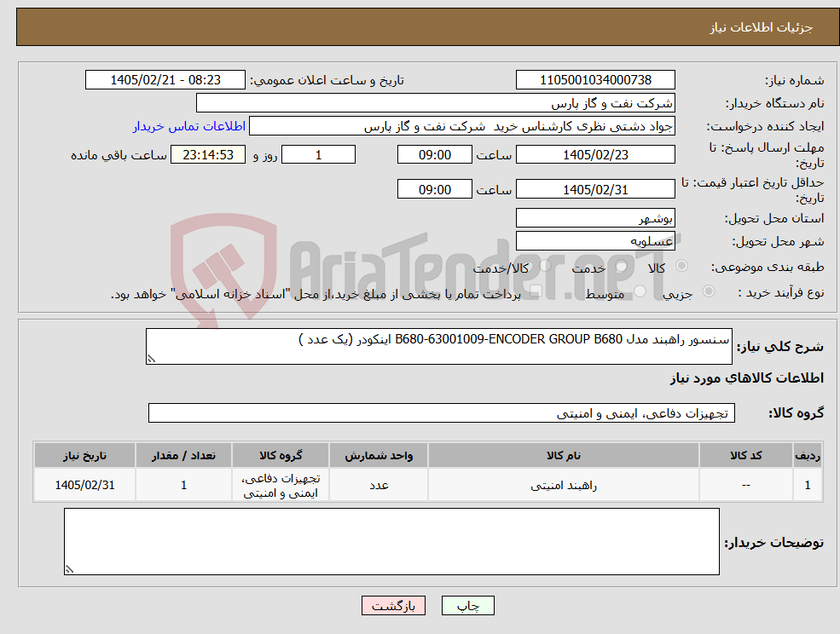Click the need number field 1105001034000738
The width and height of the screenshot is (840, 634).
click(595, 80)
